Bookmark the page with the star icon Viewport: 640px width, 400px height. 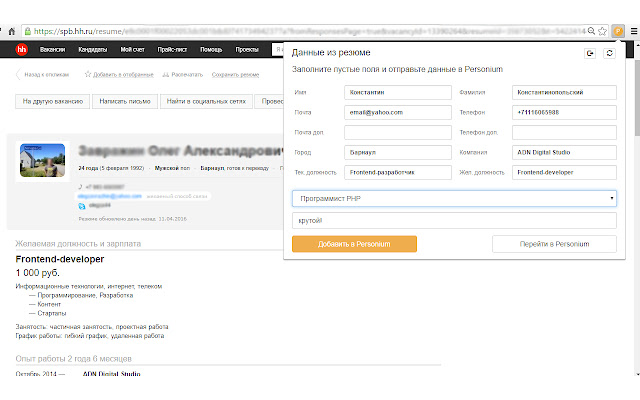click(602, 31)
